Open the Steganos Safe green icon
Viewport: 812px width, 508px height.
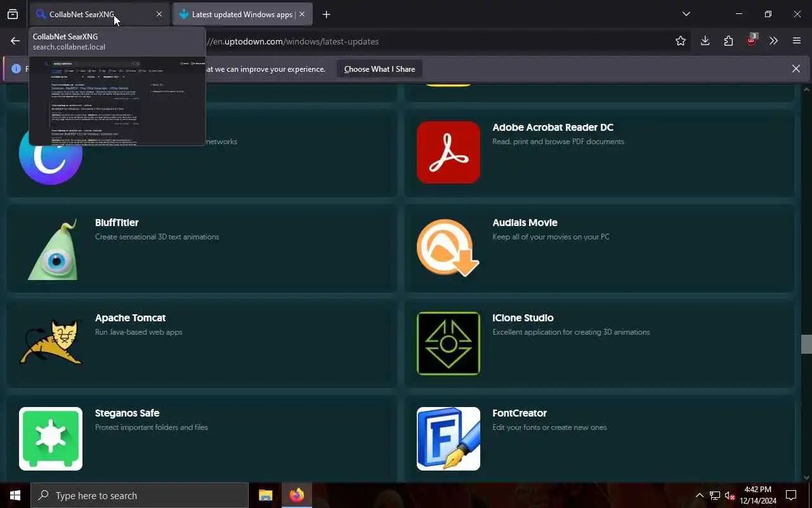click(x=51, y=439)
